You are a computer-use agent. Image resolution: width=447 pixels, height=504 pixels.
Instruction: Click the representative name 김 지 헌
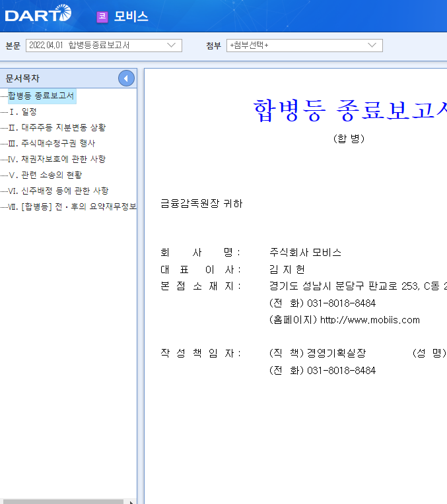287,269
